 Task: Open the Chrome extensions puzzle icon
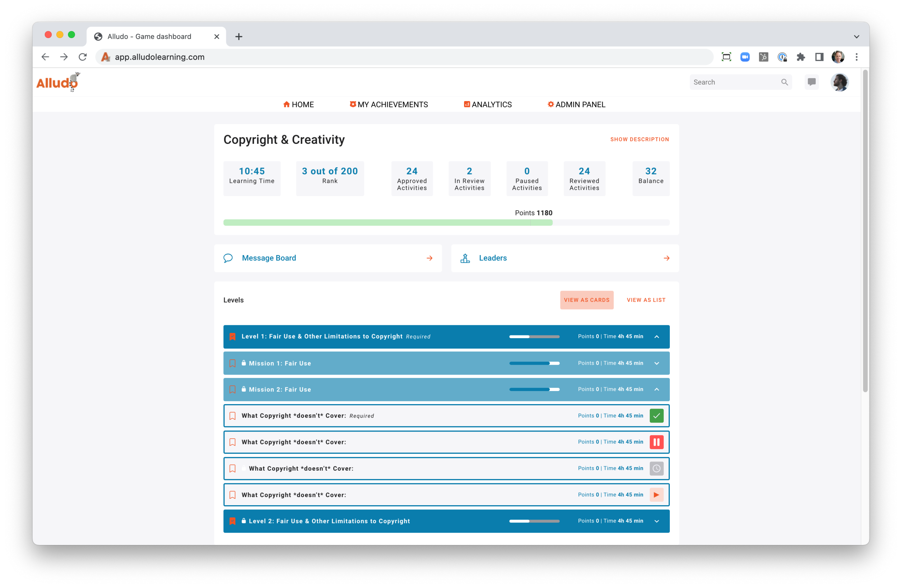click(801, 57)
